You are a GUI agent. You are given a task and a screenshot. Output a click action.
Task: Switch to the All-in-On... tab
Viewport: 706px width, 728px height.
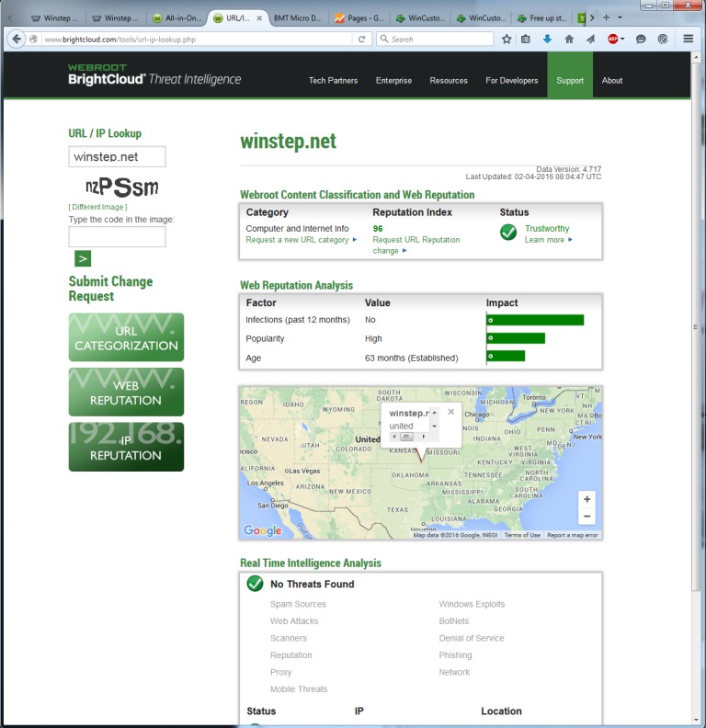point(178,18)
